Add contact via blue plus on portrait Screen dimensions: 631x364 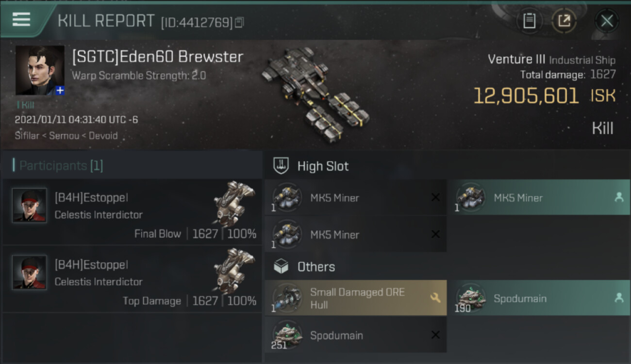click(x=60, y=91)
